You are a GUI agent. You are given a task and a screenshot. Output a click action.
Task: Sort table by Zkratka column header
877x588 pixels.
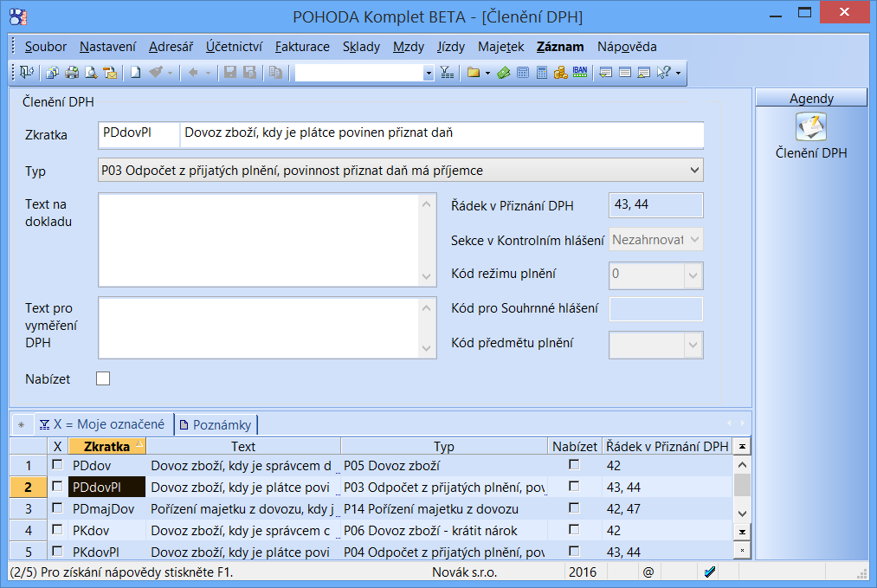[106, 447]
